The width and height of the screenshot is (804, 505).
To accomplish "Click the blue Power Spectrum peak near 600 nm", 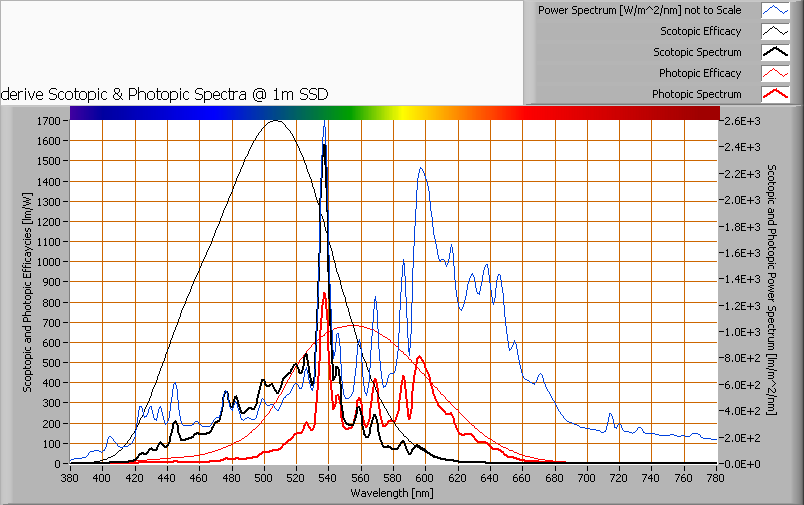I will (x=421, y=168).
